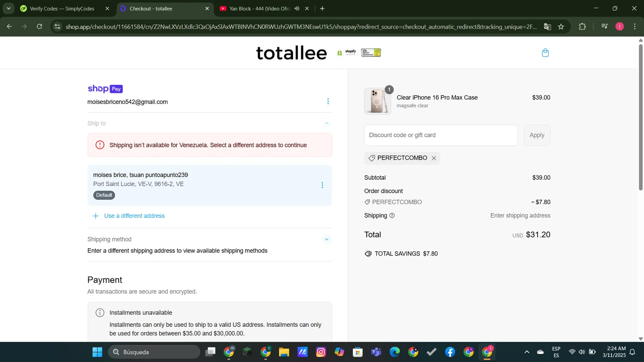644x362 pixels.
Task: Close the Yan Block YouTube tab
Action: pyautogui.click(x=307, y=9)
